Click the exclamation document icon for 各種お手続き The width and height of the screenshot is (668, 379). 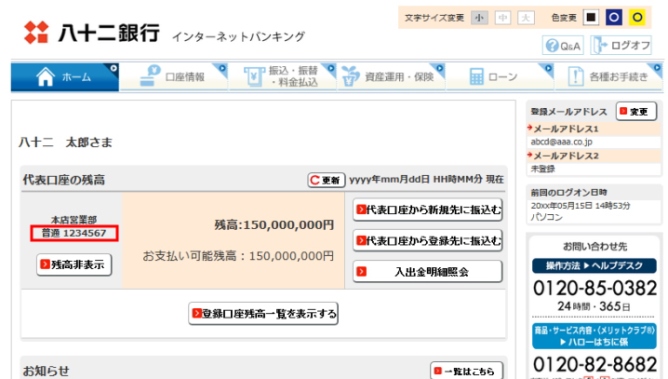coord(576,77)
